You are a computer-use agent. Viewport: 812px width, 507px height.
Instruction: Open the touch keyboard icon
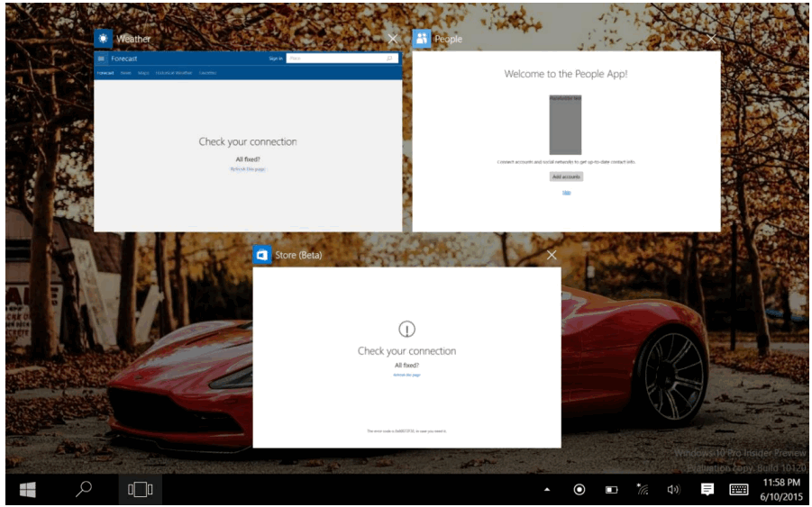point(738,489)
